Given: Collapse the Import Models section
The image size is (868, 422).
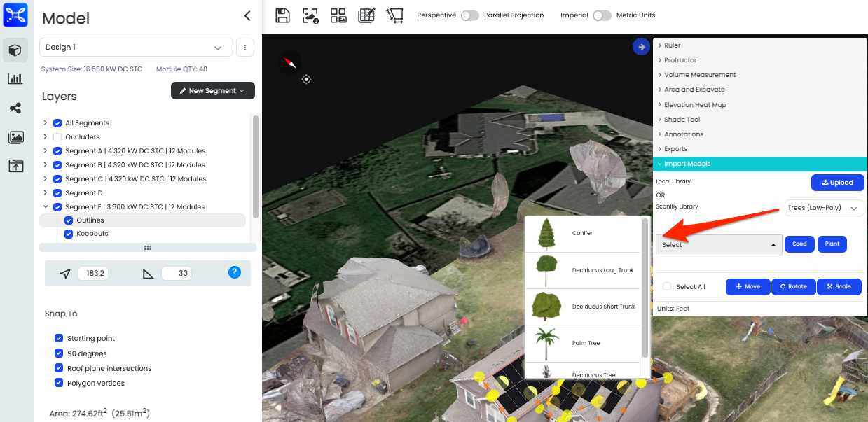Looking at the screenshot, I should point(760,164).
